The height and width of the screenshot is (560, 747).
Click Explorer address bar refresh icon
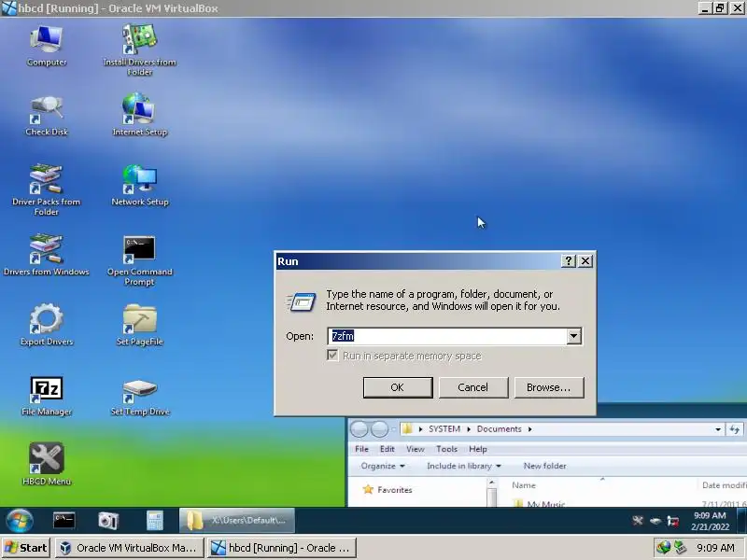click(x=734, y=429)
